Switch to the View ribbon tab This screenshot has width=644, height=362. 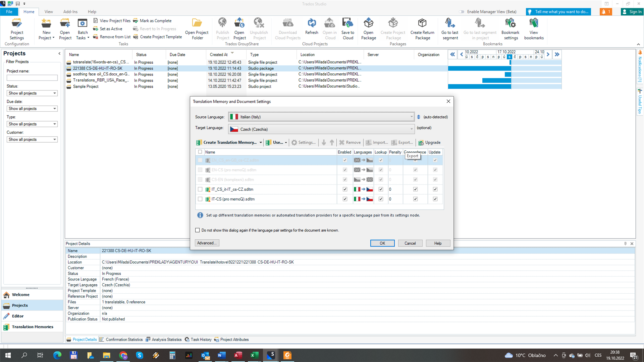(x=49, y=12)
